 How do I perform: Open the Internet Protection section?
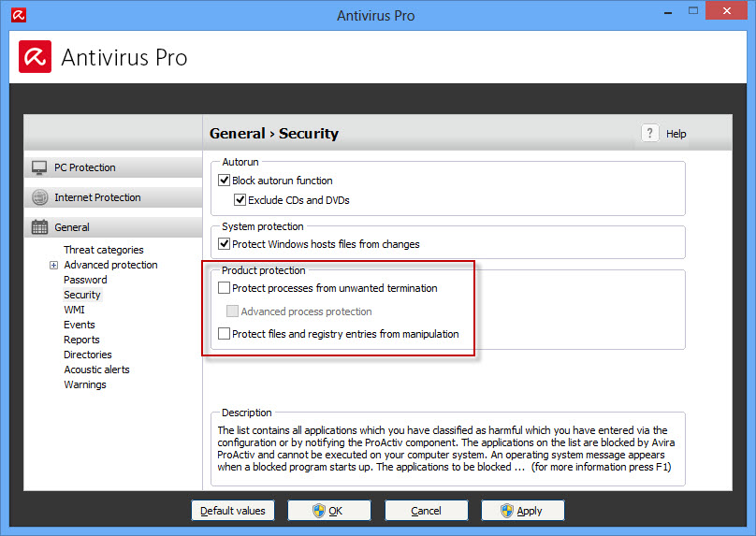113,197
